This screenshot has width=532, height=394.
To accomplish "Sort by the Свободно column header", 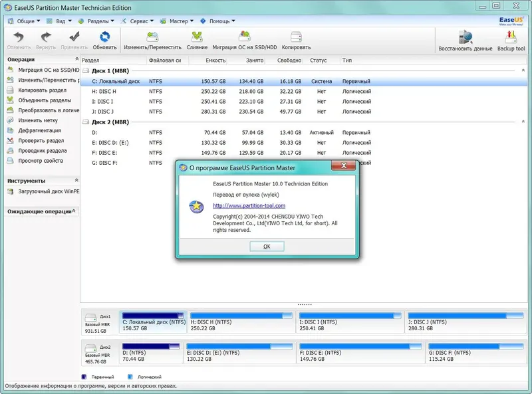I will click(284, 60).
